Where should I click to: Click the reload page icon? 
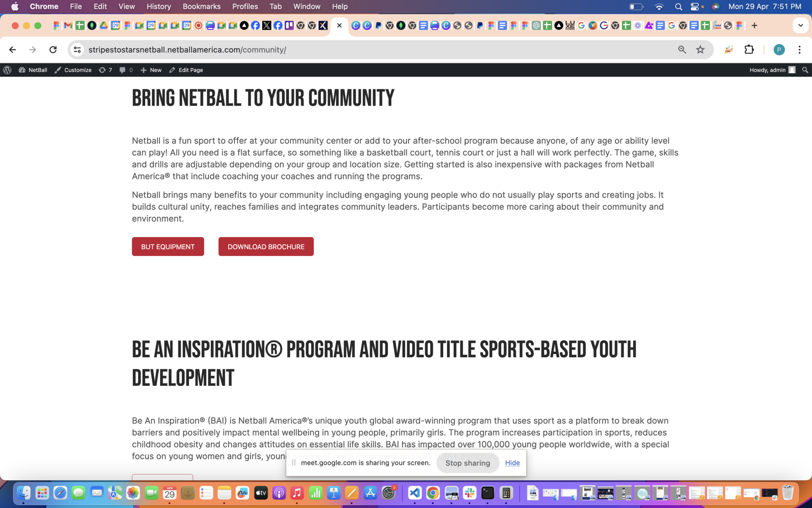tap(53, 50)
